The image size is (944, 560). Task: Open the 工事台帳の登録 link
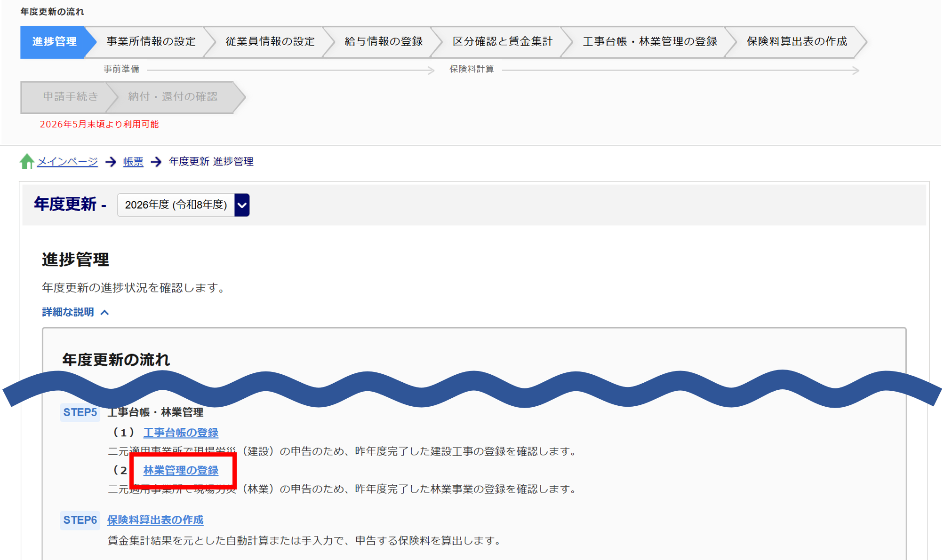point(181,433)
